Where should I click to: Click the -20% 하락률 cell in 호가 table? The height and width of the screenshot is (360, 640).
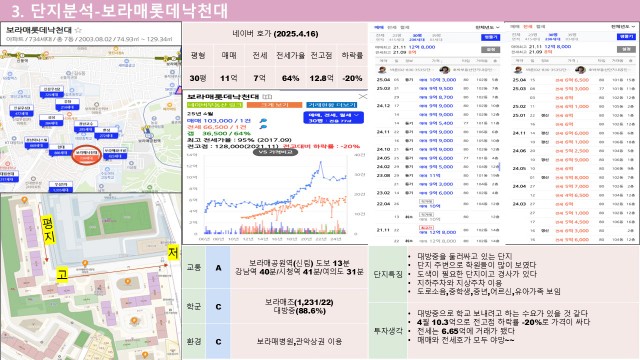352,78
